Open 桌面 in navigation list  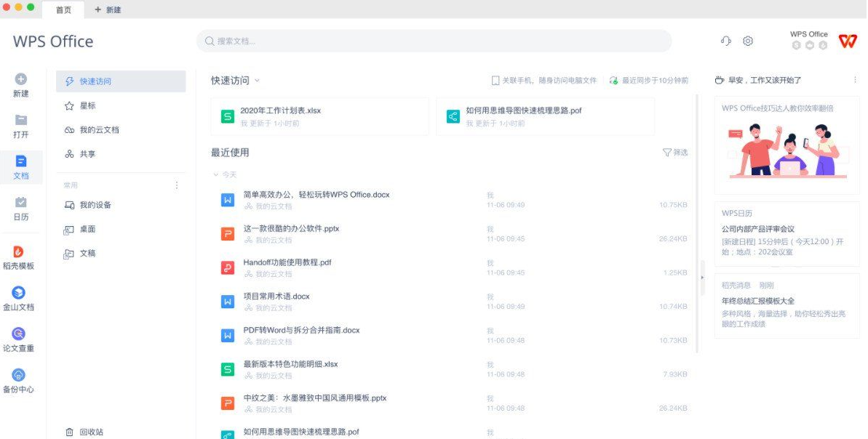[x=121, y=229]
